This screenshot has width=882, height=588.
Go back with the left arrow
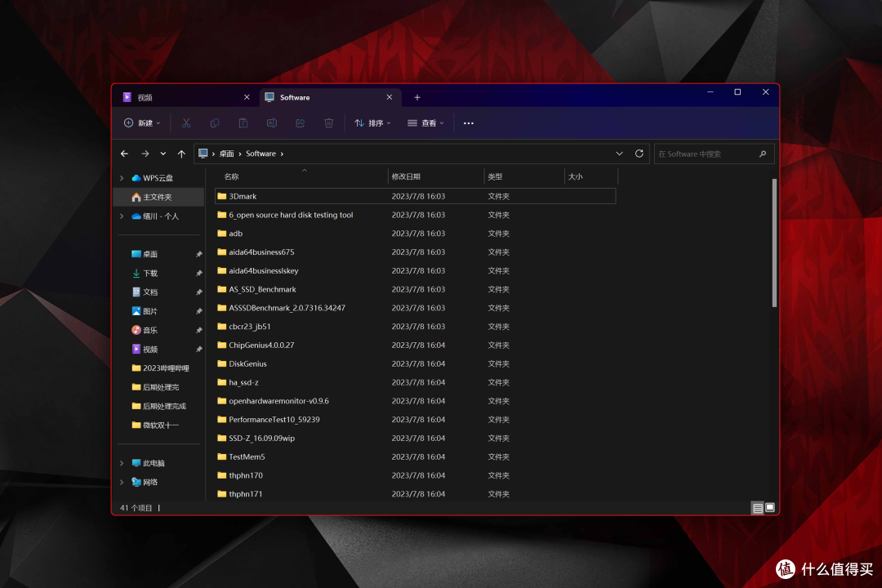tap(124, 154)
